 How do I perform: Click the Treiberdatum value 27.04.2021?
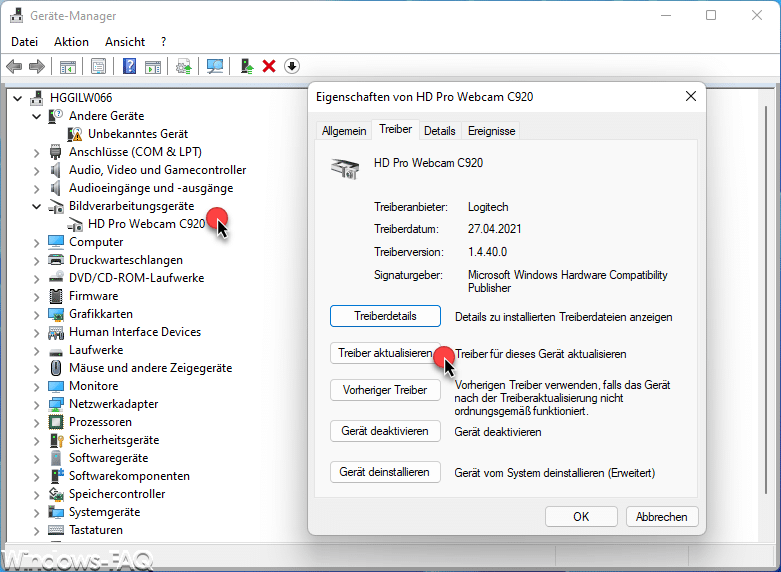[x=495, y=229]
